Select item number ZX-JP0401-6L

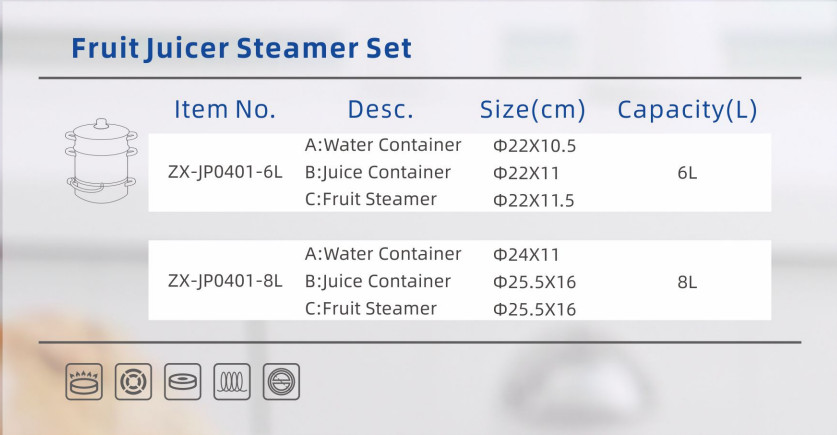point(225,172)
